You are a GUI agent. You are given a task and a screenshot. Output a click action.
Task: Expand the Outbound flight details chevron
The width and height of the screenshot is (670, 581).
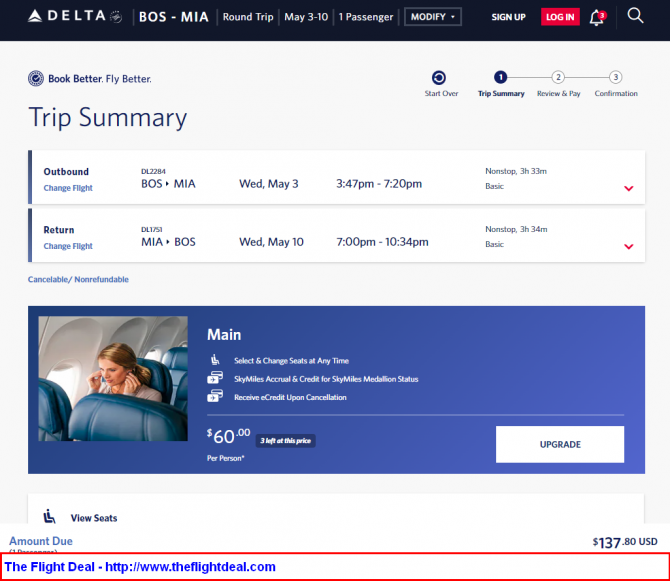(629, 188)
